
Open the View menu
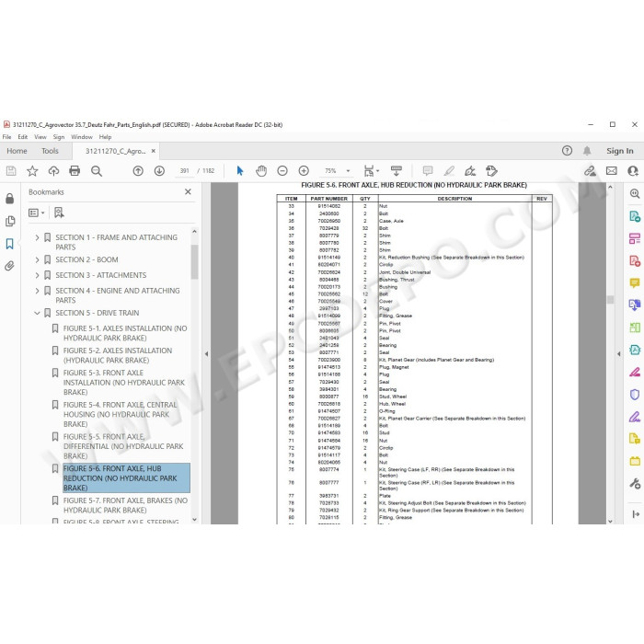(x=40, y=137)
